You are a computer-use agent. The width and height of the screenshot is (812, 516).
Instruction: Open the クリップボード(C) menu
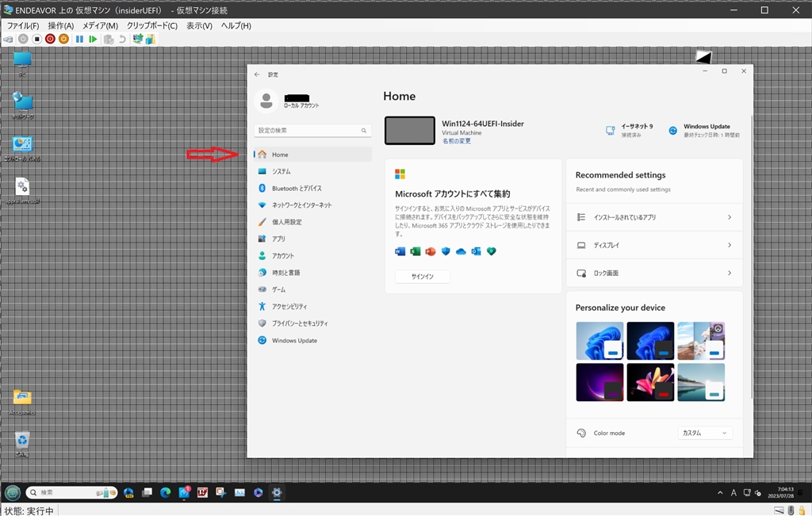152,25
